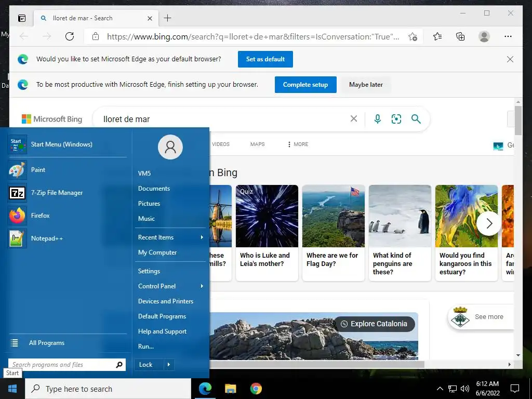This screenshot has height=399, width=532.
Task: Expand Recent Items submenu arrow
Action: click(x=202, y=237)
